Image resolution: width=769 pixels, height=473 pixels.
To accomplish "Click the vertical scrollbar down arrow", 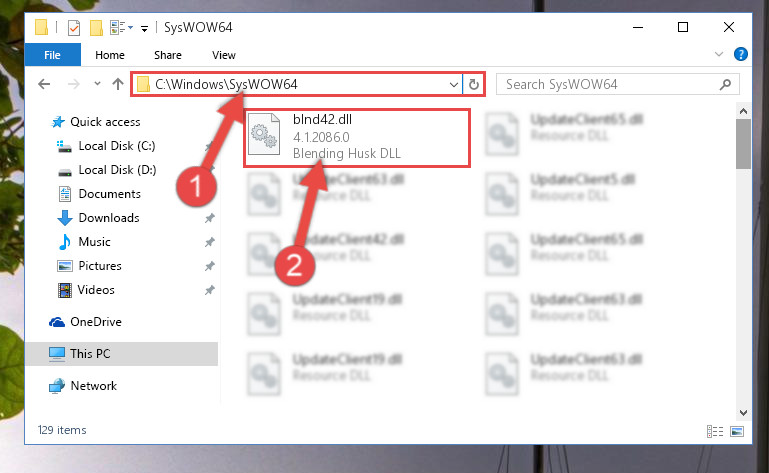I will pyautogui.click(x=743, y=413).
